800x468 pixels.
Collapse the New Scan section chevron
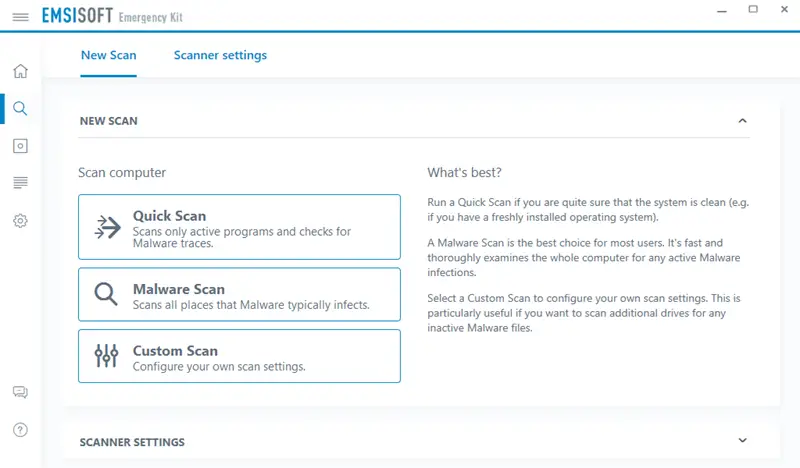(x=742, y=121)
